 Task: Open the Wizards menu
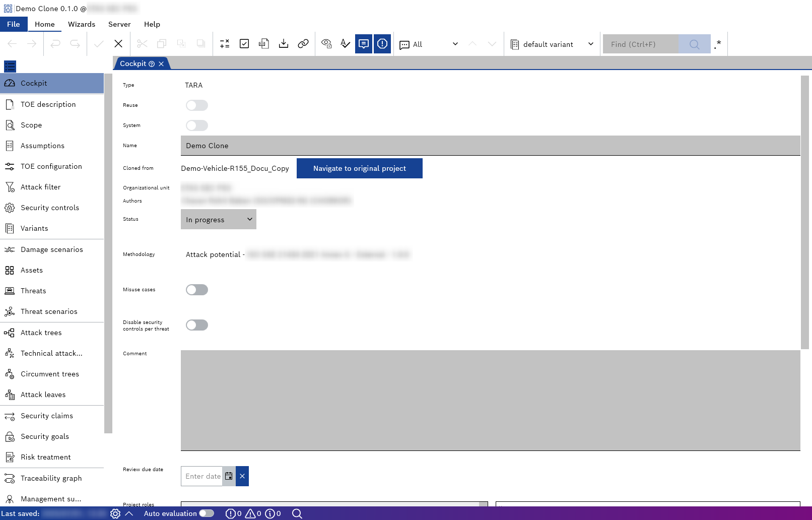click(82, 24)
